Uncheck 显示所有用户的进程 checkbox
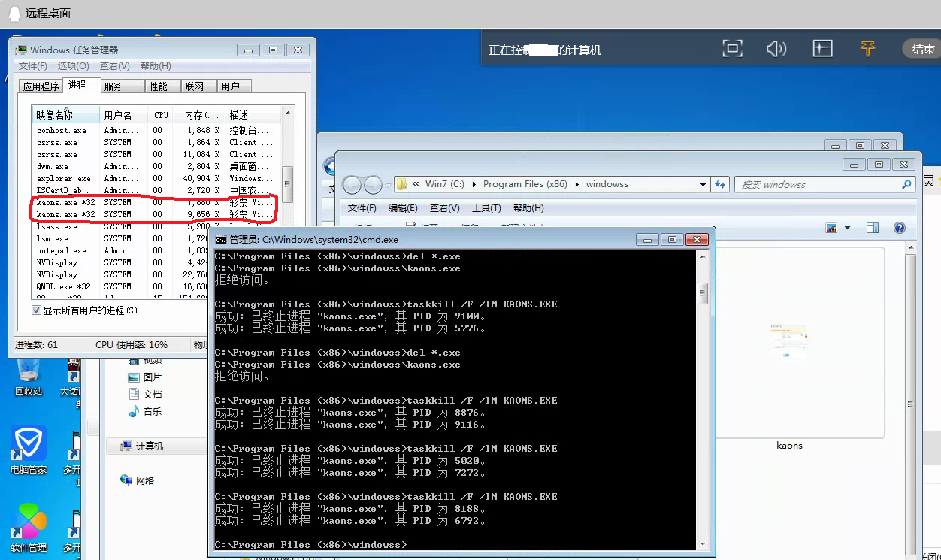 tap(36, 310)
